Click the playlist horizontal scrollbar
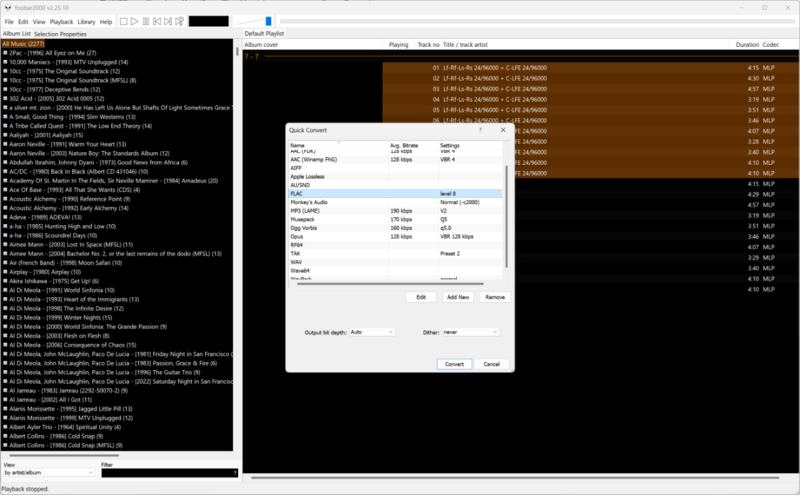The width and height of the screenshot is (800, 495). 515,478
